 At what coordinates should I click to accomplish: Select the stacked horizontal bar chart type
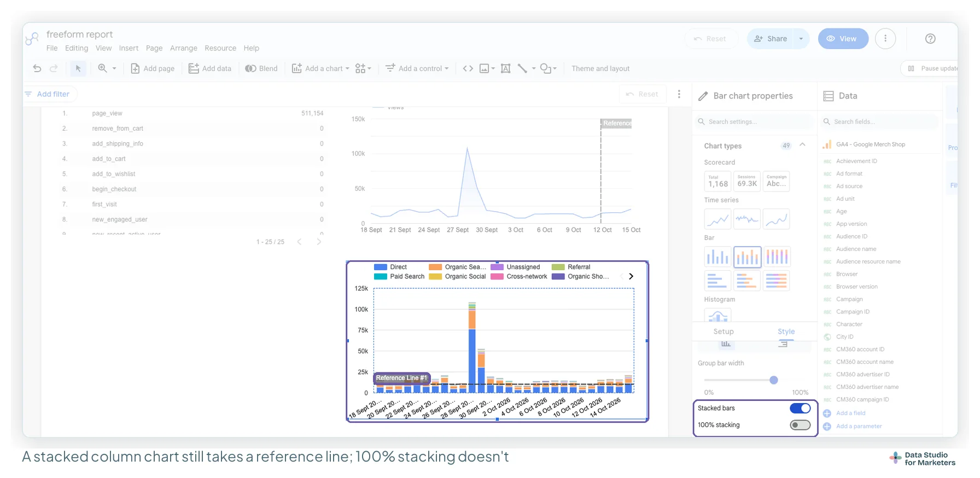coord(747,281)
